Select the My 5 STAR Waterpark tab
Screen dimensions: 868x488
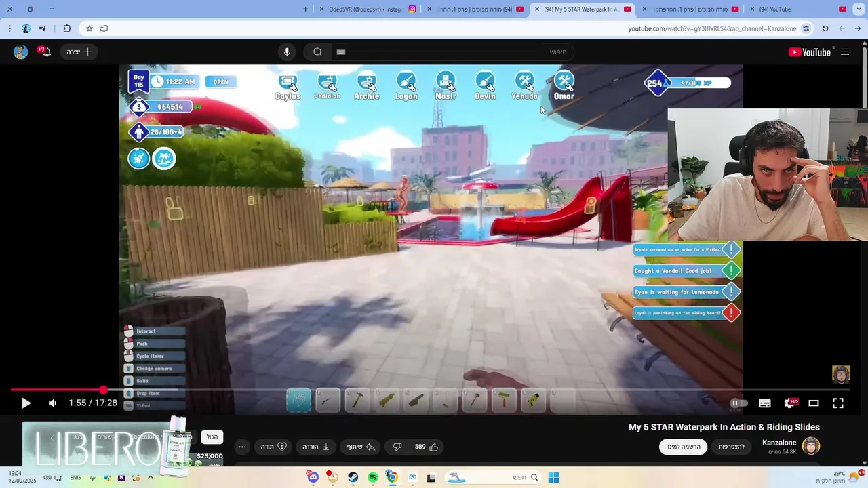coord(583,9)
